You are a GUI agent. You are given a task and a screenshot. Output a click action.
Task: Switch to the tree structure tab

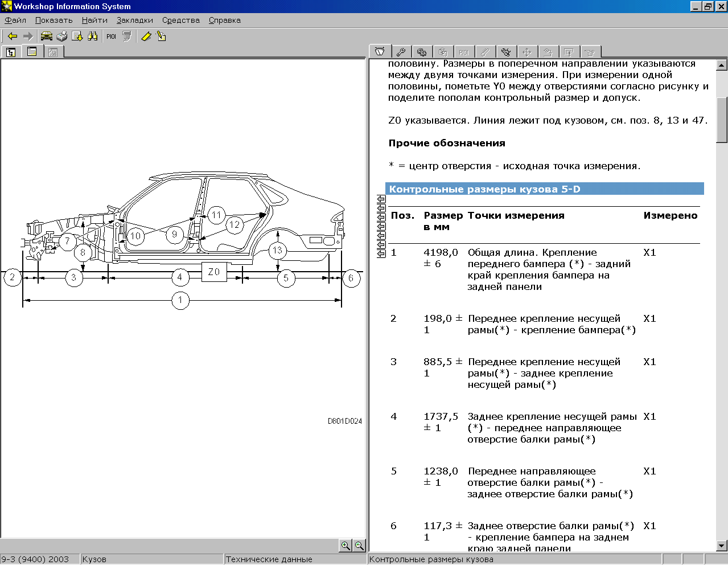[x=11, y=52]
